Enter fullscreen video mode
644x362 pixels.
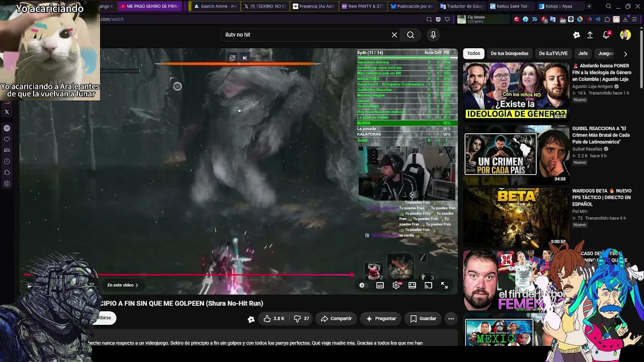[444, 285]
